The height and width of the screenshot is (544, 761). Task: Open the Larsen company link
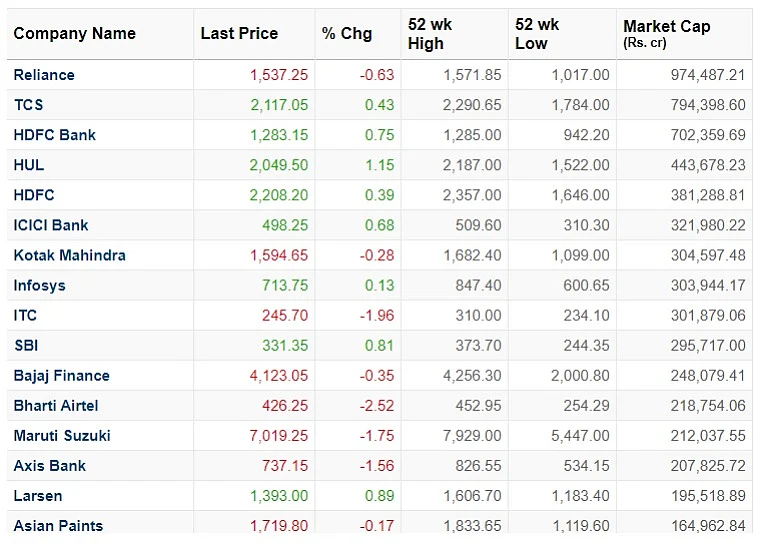[x=38, y=496]
